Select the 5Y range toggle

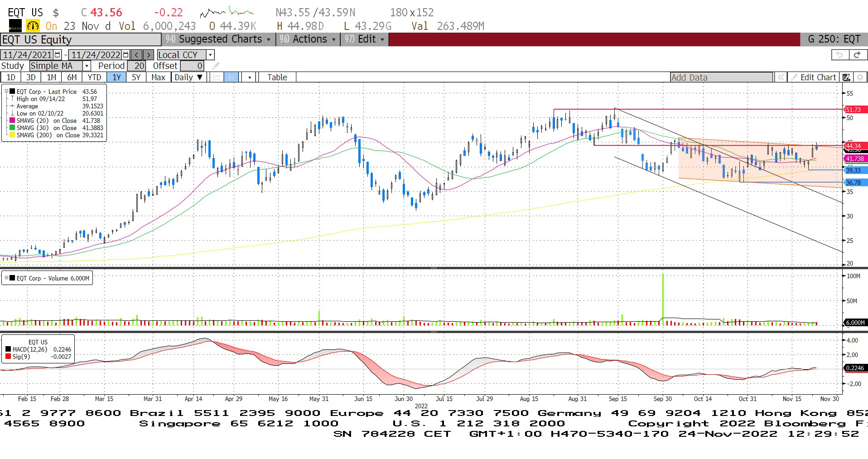(x=136, y=77)
